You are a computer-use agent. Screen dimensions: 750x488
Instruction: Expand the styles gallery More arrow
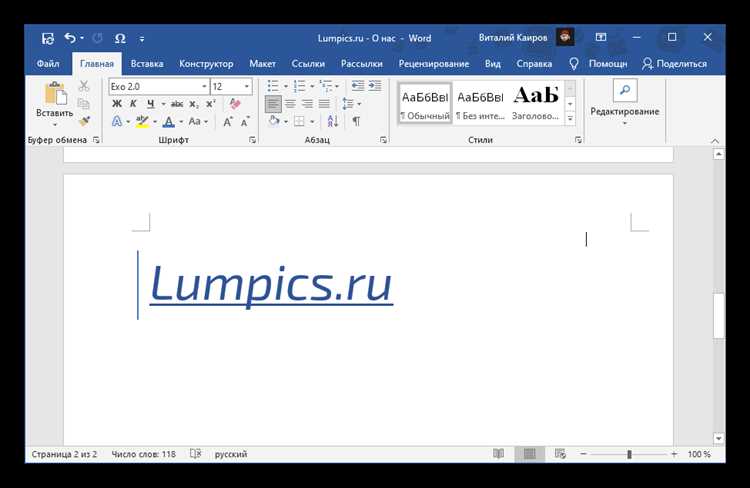pos(570,118)
